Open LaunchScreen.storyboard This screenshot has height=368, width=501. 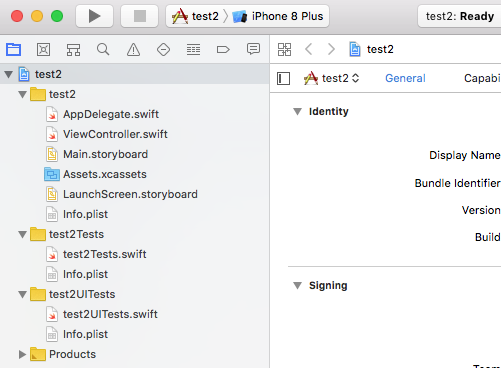(135, 194)
